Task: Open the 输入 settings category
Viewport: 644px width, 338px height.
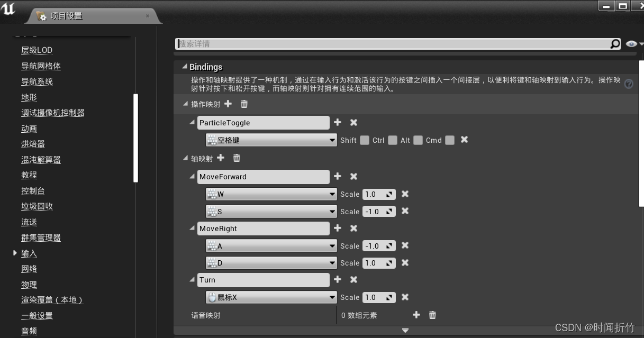Action: pyautogui.click(x=29, y=253)
